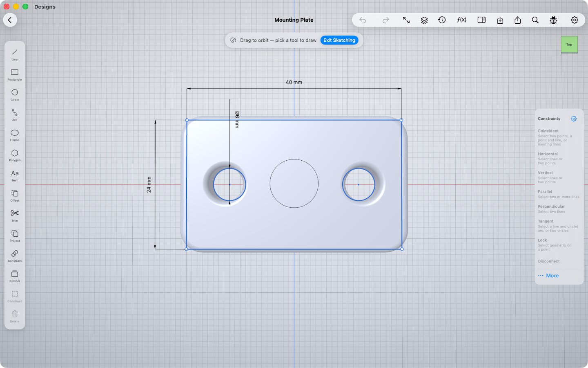Viewport: 588px width, 368px height.
Task: Select the Polygon tool
Action: (x=15, y=155)
